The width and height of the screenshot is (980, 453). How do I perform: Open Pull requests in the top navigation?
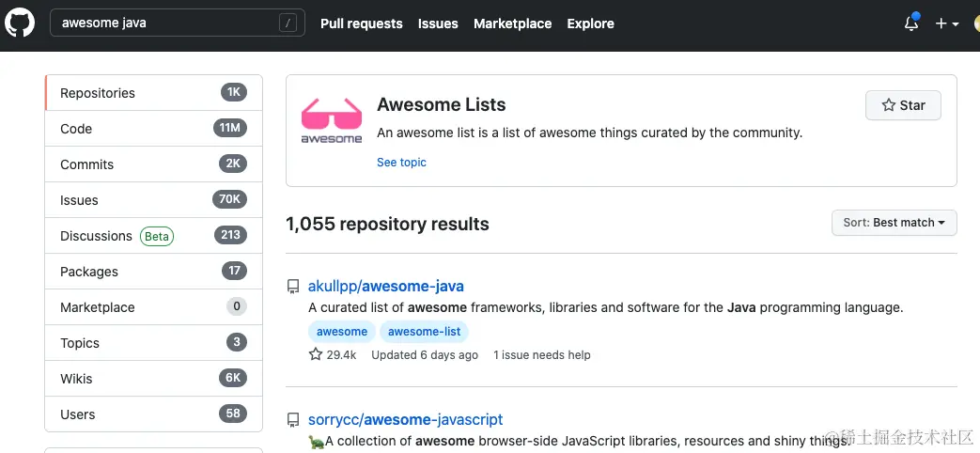pos(361,23)
